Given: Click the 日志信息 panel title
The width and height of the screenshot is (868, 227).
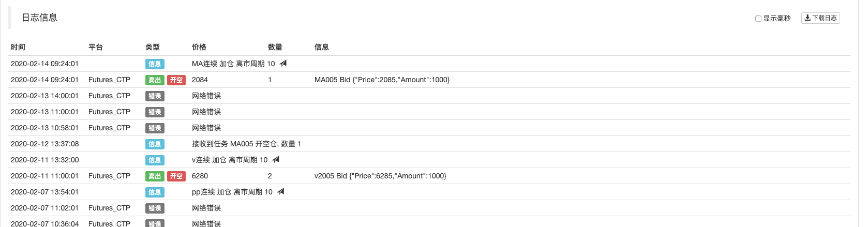Looking at the screenshot, I should 39,18.
